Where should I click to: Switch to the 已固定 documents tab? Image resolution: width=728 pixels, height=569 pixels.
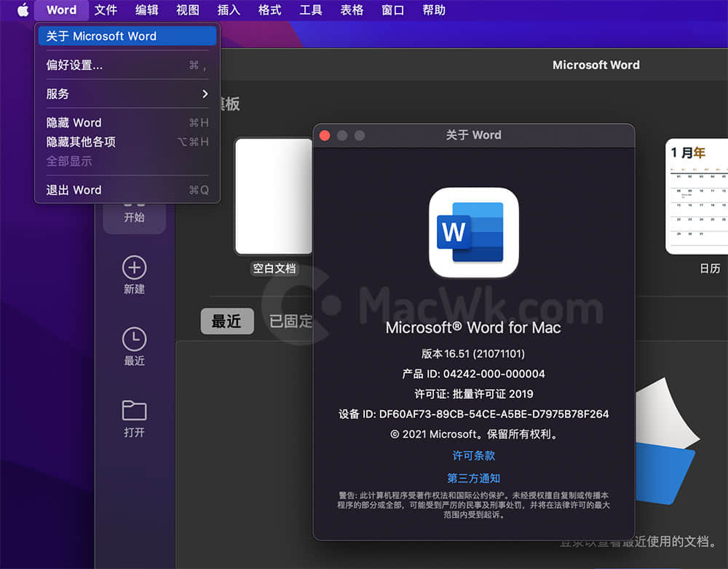coord(290,321)
